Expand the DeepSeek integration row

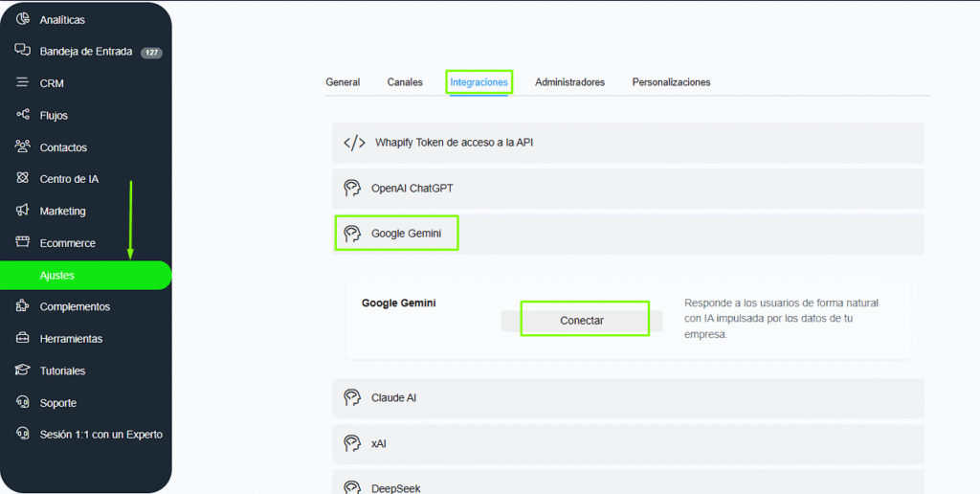(x=628, y=483)
